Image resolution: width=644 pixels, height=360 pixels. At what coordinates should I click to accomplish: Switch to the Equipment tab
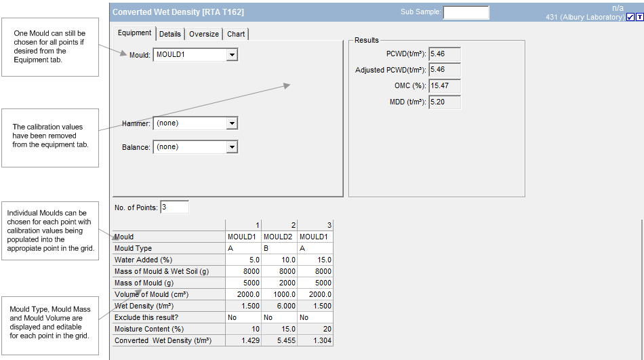coord(134,33)
